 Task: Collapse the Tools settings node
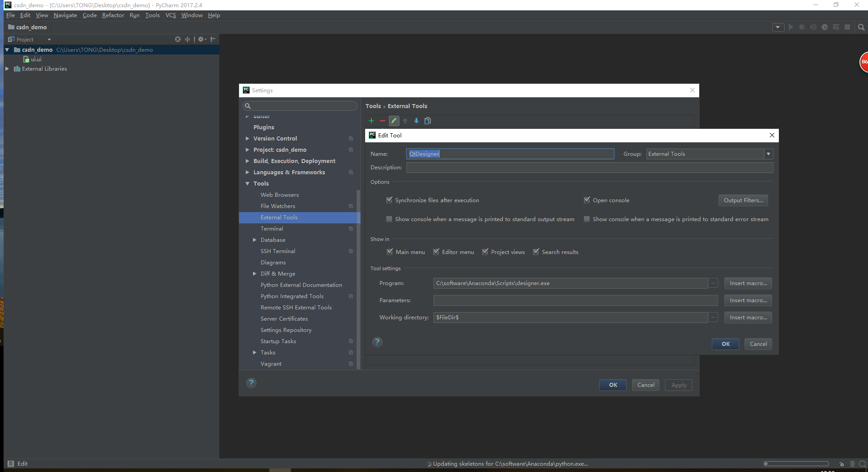247,184
